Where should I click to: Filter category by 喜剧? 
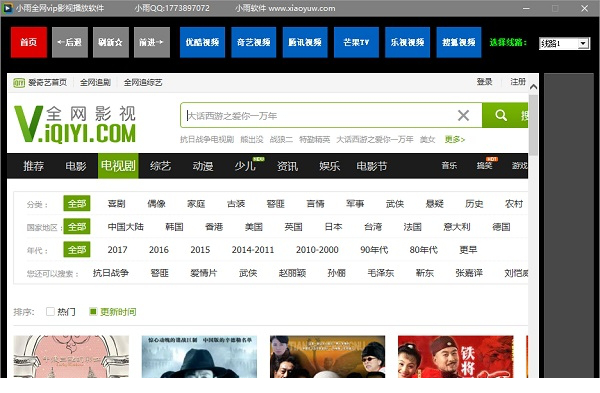click(x=117, y=204)
